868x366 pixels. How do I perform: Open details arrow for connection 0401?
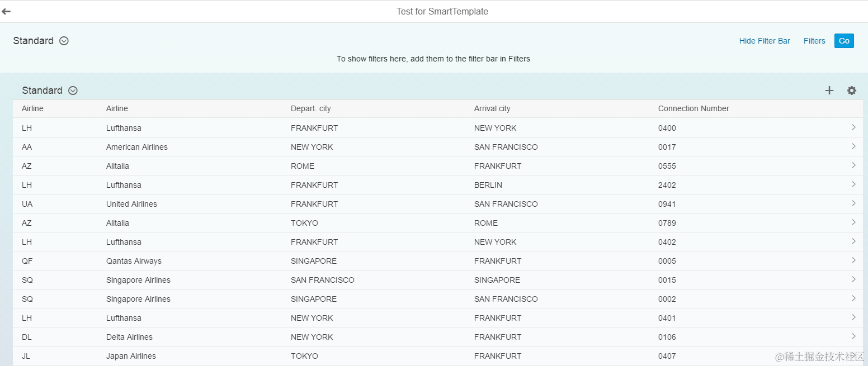pyautogui.click(x=853, y=317)
